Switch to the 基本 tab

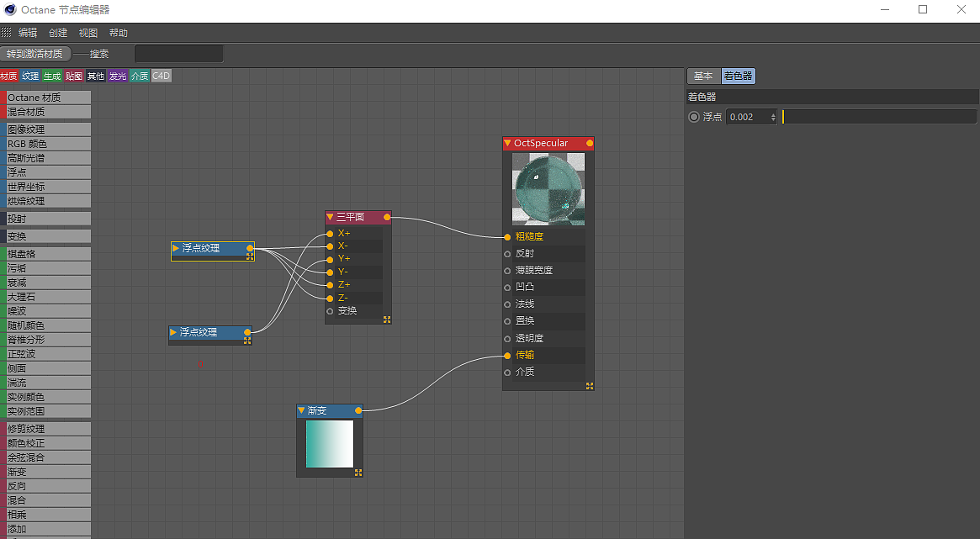pyautogui.click(x=704, y=77)
